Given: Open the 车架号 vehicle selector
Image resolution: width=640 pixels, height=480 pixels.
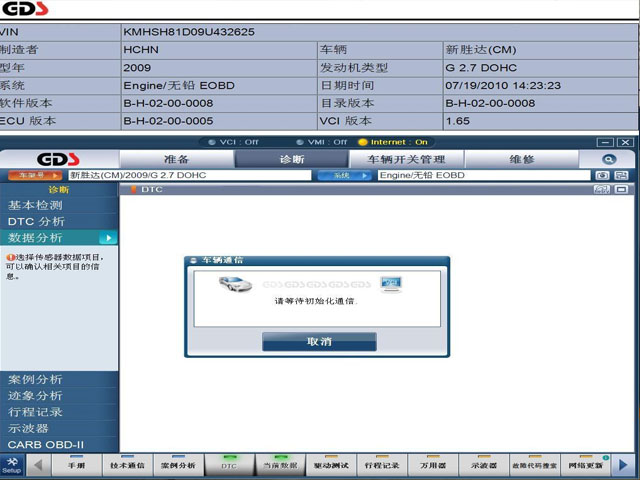Looking at the screenshot, I should pyautogui.click(x=34, y=175).
